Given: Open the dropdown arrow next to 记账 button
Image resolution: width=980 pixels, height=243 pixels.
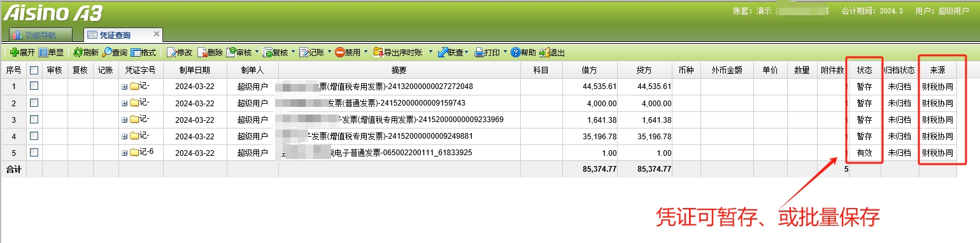Looking at the screenshot, I should click(329, 52).
